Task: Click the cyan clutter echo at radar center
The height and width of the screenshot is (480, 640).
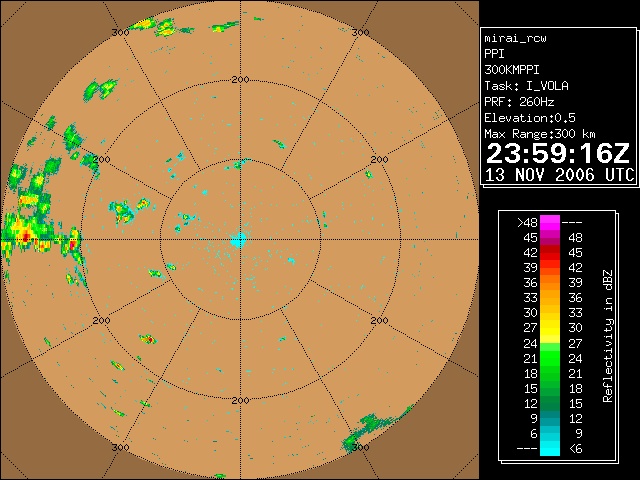Action: (x=238, y=240)
